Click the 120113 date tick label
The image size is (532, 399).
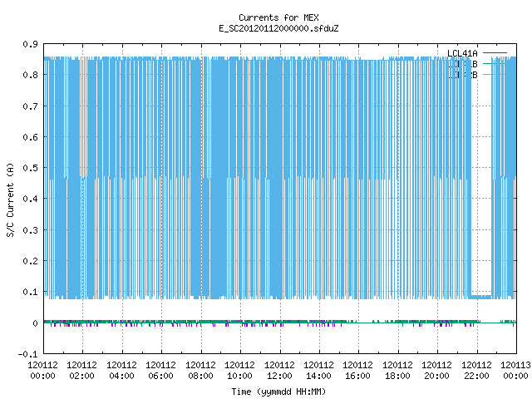click(x=515, y=365)
